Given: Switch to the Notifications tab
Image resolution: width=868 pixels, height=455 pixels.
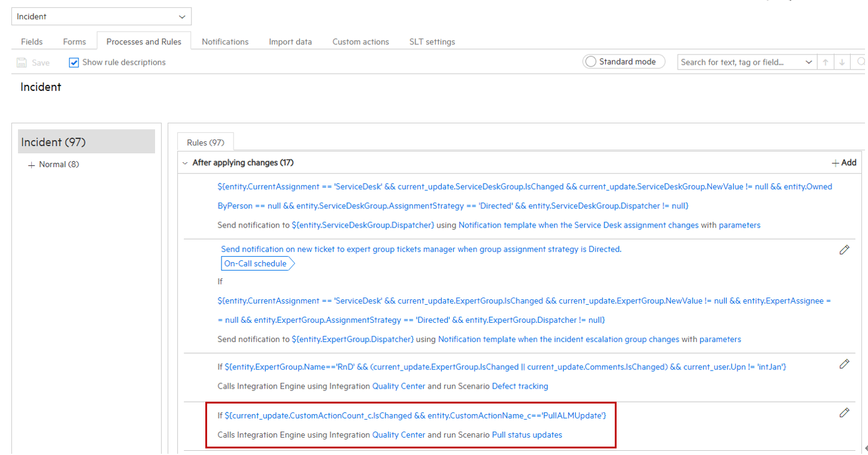Looking at the screenshot, I should click(x=225, y=41).
